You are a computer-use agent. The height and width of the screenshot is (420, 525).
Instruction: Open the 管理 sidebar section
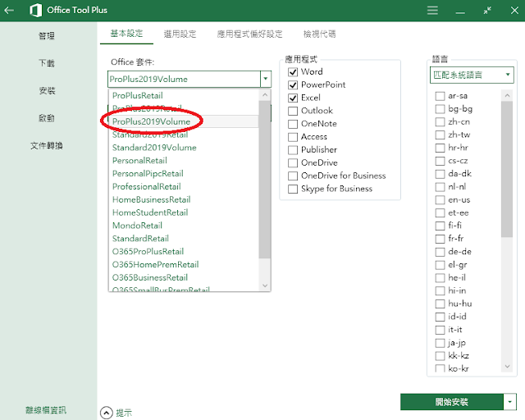[x=47, y=36]
